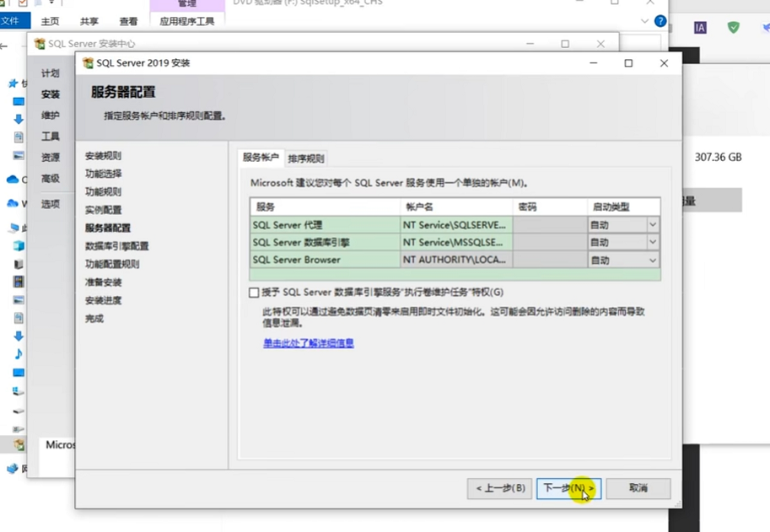Image resolution: width=770 pixels, height=532 pixels.
Task: Click the 上一步(B) button
Action: point(499,488)
